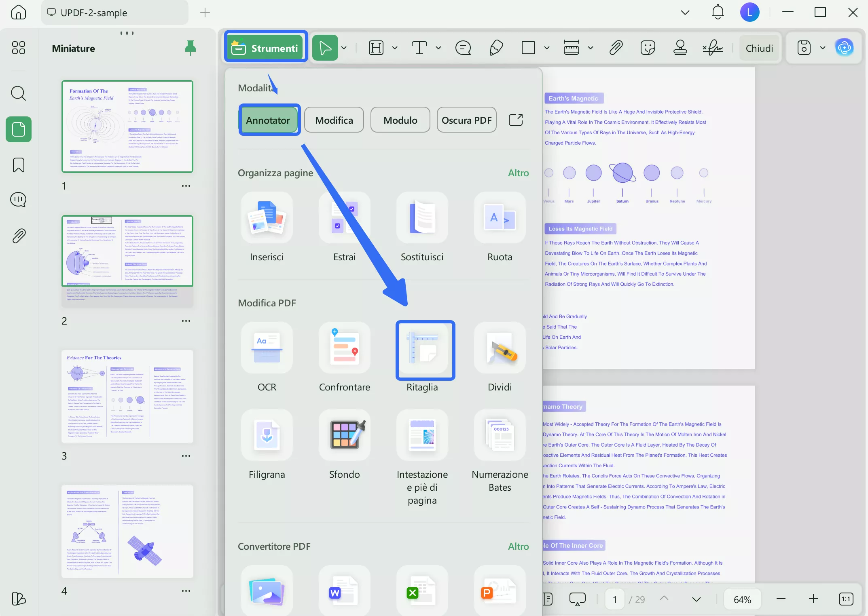
Task: Expand the text tool dropdown arrow
Action: [x=438, y=48]
